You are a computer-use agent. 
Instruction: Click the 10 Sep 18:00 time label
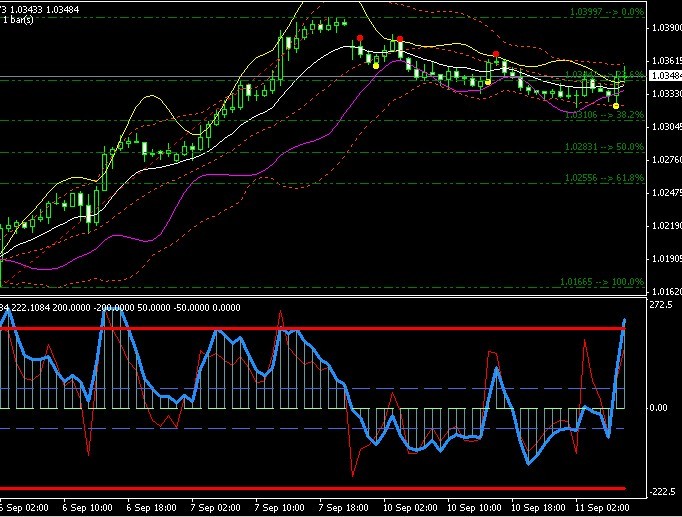538,508
